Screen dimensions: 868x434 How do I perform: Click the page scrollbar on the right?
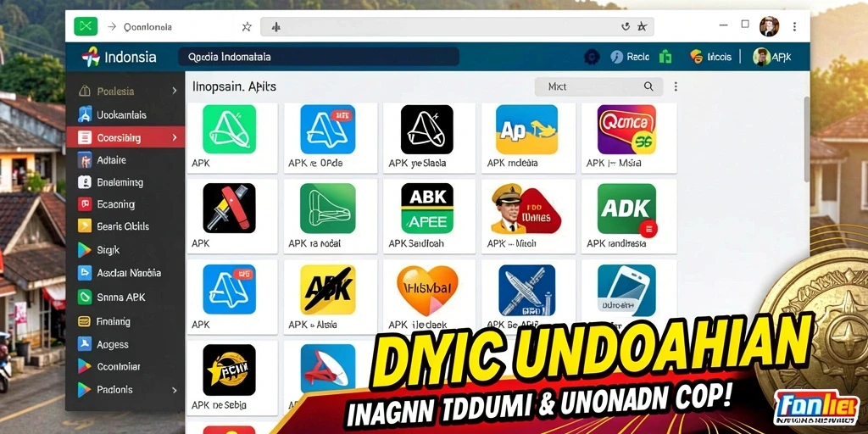pyautogui.click(x=807, y=138)
